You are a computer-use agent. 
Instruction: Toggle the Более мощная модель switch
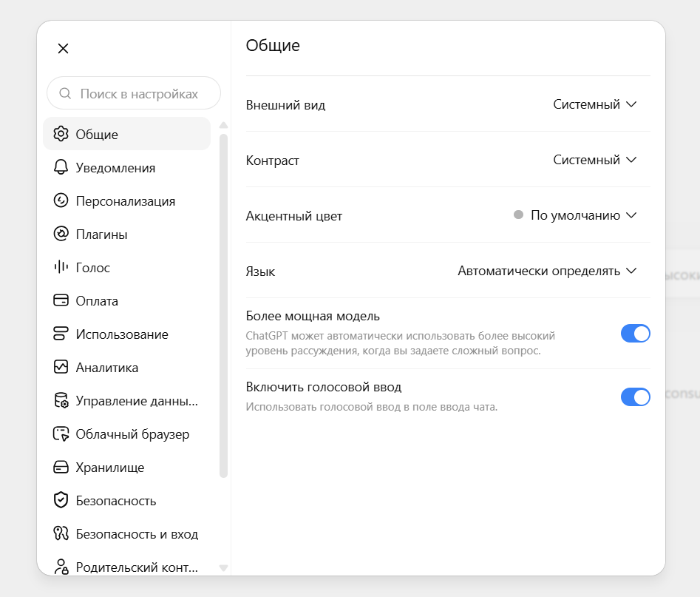tap(635, 334)
